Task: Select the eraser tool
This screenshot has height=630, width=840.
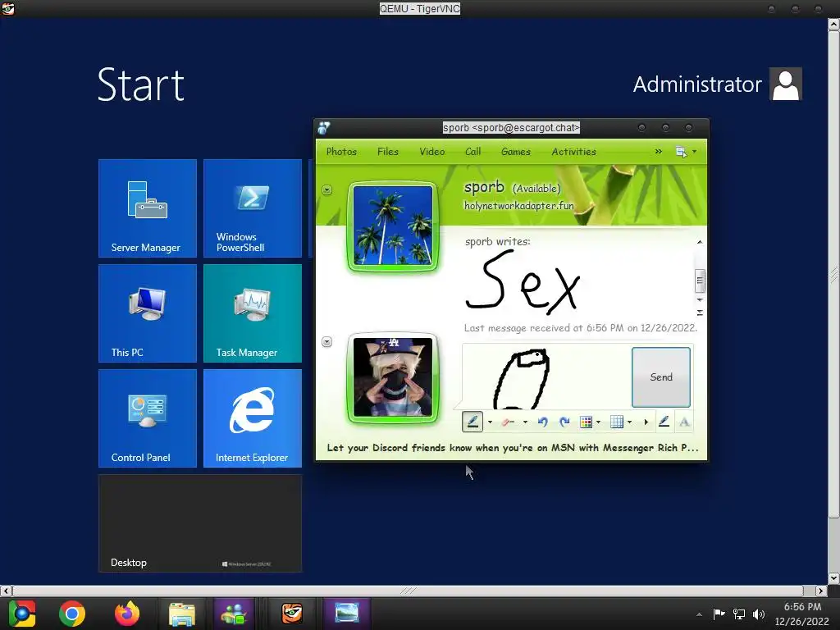Action: [508, 422]
